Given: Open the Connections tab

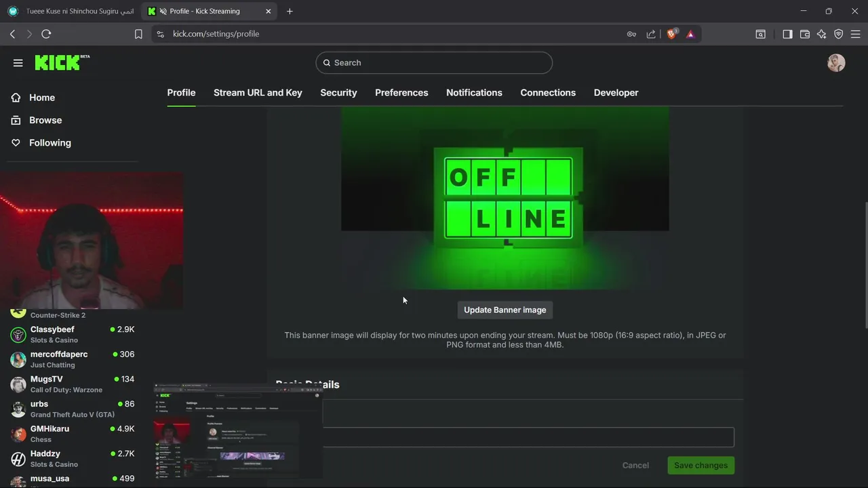Looking at the screenshot, I should (x=548, y=93).
